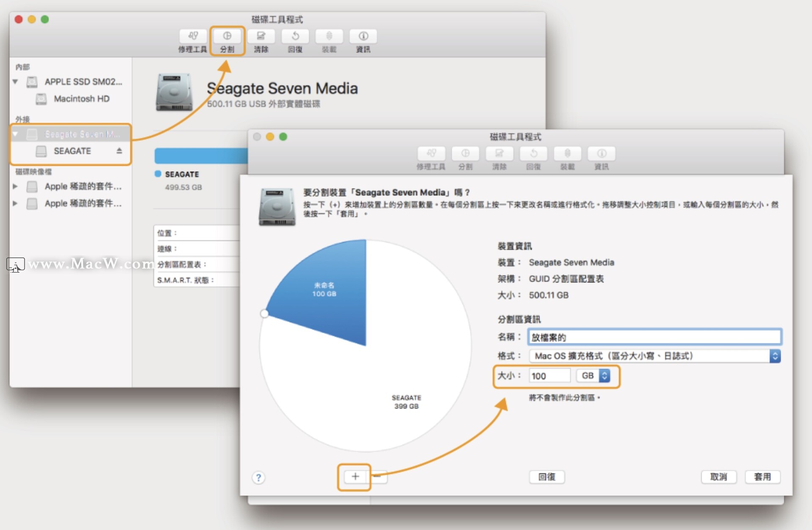Select Macintosh HD in sidebar
This screenshot has width=812, height=530.
coord(81,99)
